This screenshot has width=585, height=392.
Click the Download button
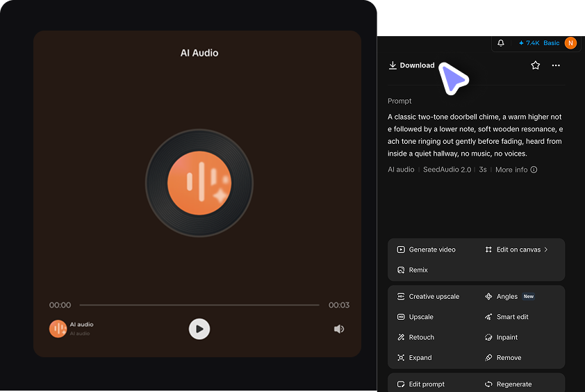pyautogui.click(x=411, y=65)
